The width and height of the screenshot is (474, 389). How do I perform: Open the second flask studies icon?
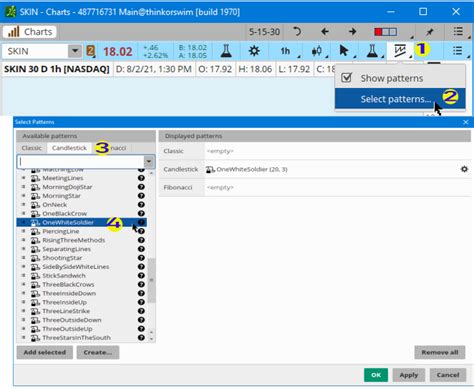point(372,51)
